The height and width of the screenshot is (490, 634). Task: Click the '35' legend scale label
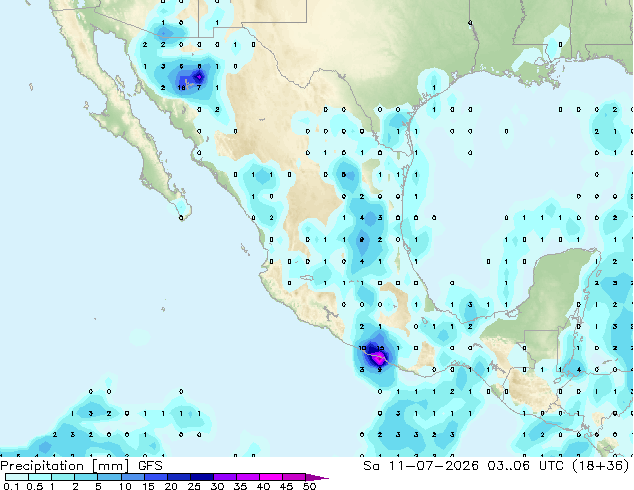(x=240, y=486)
